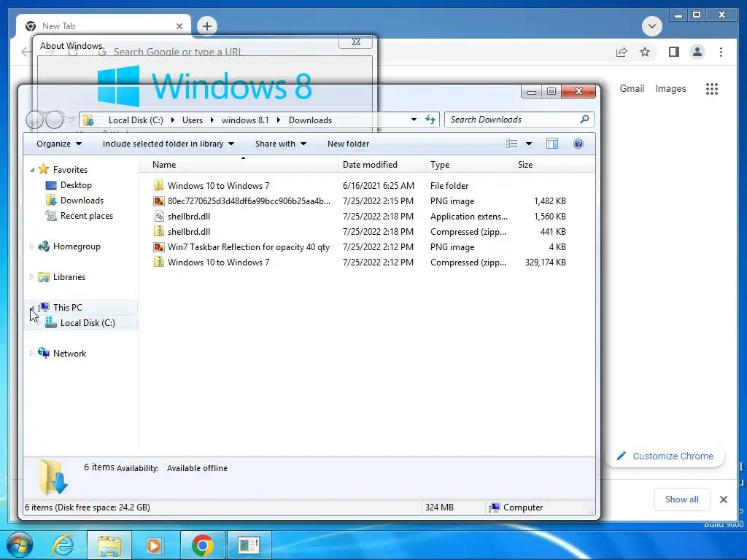Open the Share with menu
Screen dimensions: 747x560
tap(280, 144)
